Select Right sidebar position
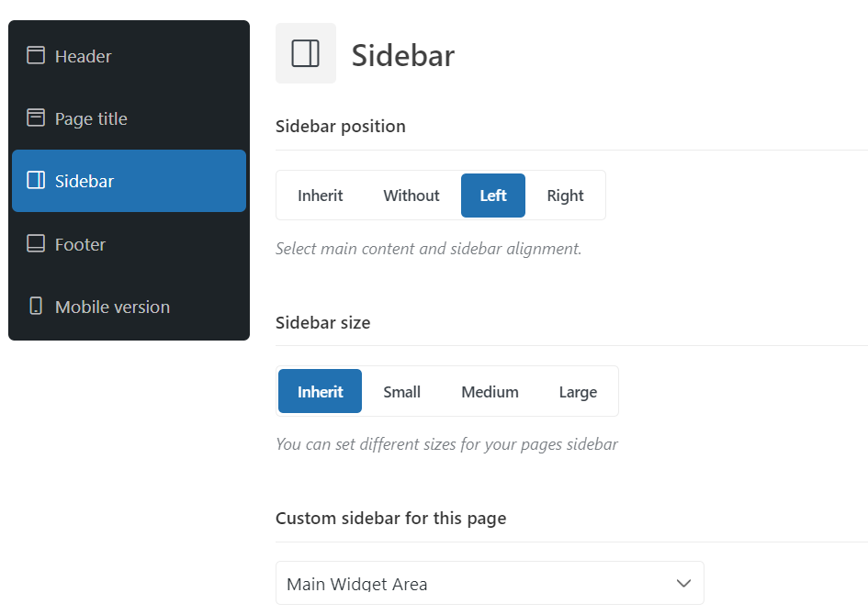 (565, 196)
